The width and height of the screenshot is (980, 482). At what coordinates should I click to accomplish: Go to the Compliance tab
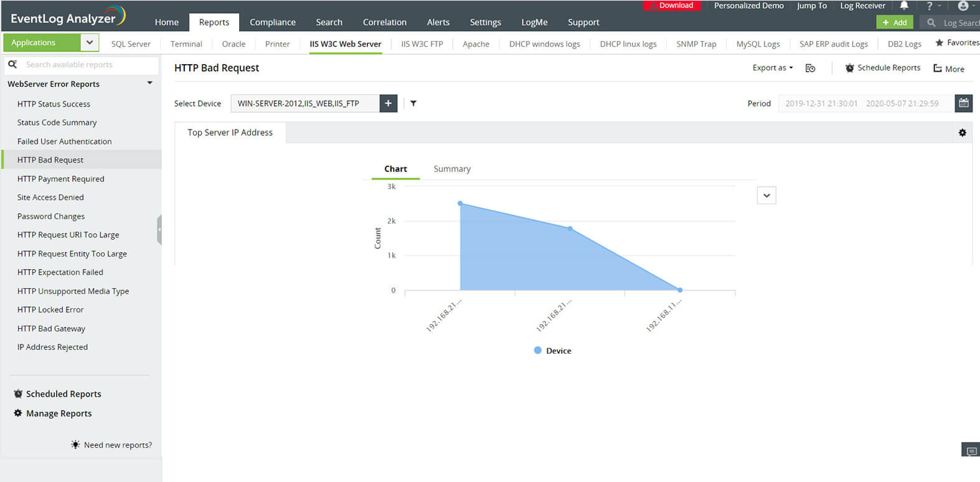[273, 22]
